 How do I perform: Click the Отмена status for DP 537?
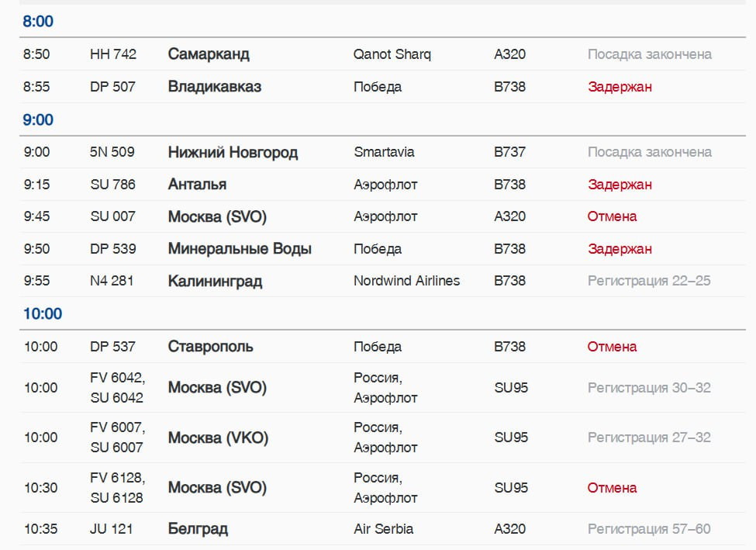point(612,347)
